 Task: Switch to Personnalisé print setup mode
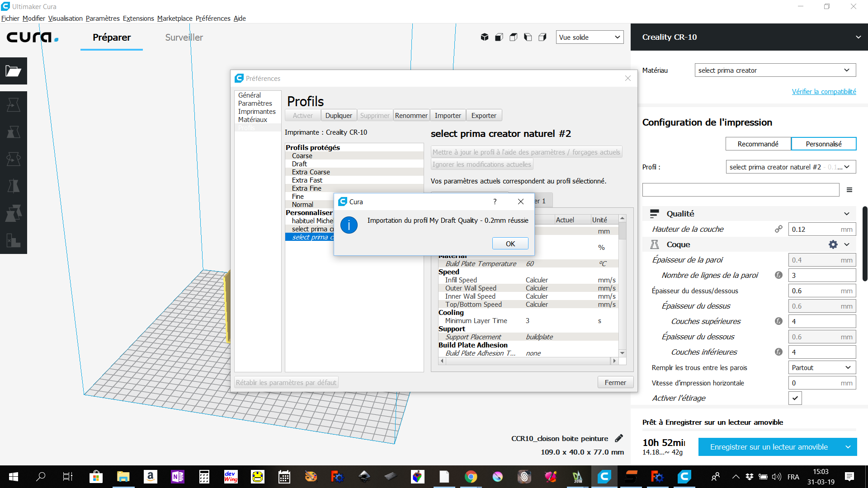point(824,144)
